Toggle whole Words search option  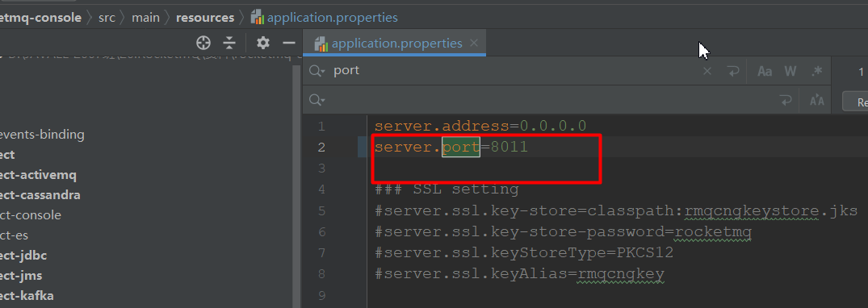point(790,71)
